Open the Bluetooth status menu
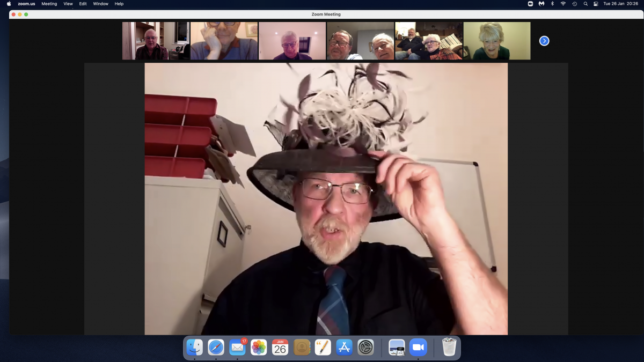 [552, 4]
